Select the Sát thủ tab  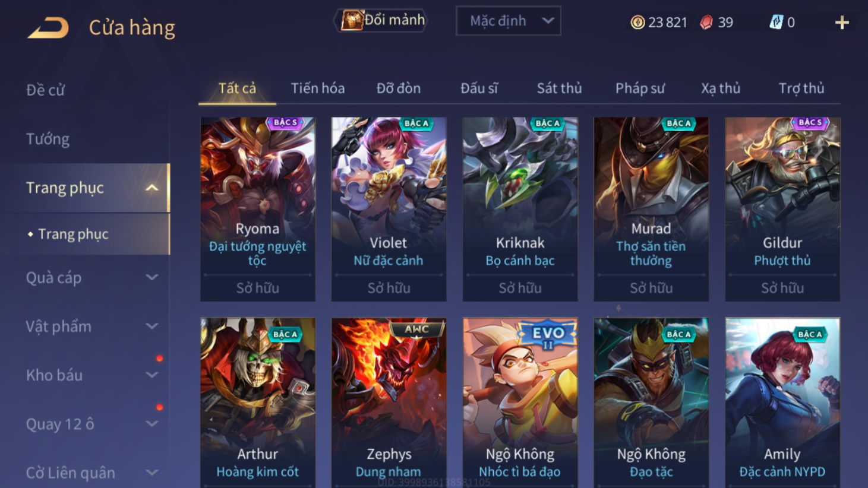tap(559, 88)
